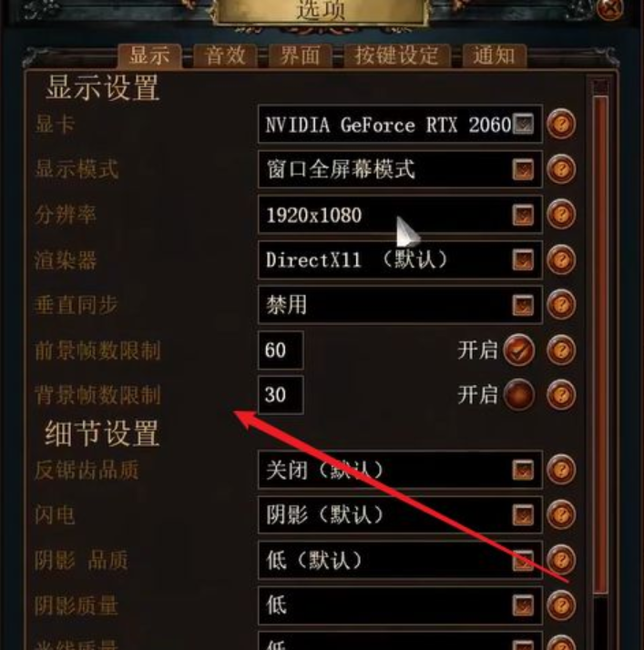Expand the 显卡 NVIDIA GeForce dropdown
The height and width of the screenshot is (650, 644).
[x=400, y=125]
